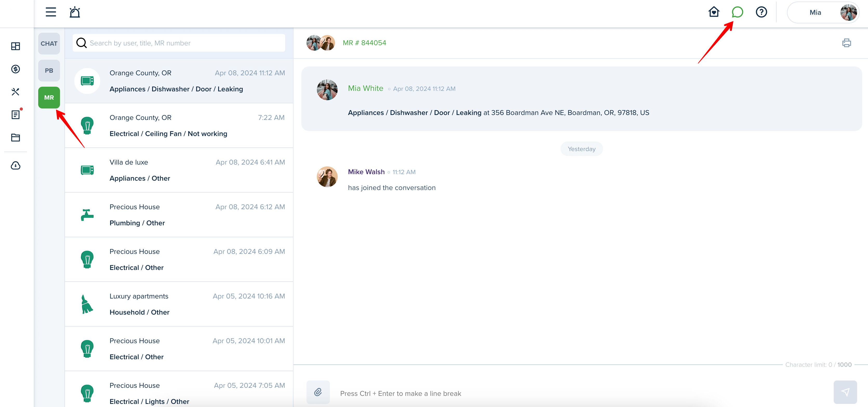The image size is (868, 407).
Task: Attach a file with paperclip button
Action: (318, 392)
